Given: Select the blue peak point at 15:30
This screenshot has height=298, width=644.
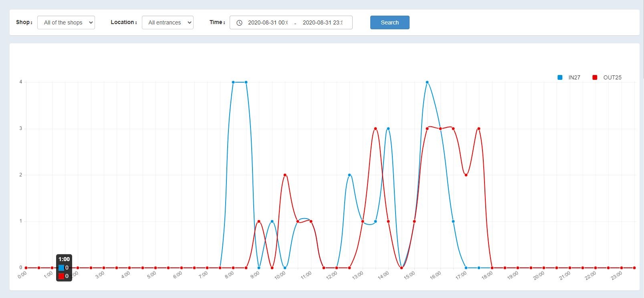Looking at the screenshot, I should tap(427, 82).
